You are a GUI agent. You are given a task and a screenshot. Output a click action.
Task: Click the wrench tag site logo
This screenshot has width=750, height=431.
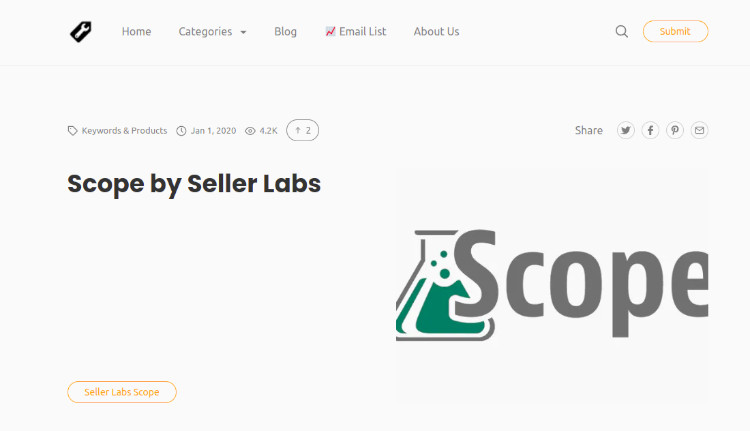pyautogui.click(x=81, y=32)
